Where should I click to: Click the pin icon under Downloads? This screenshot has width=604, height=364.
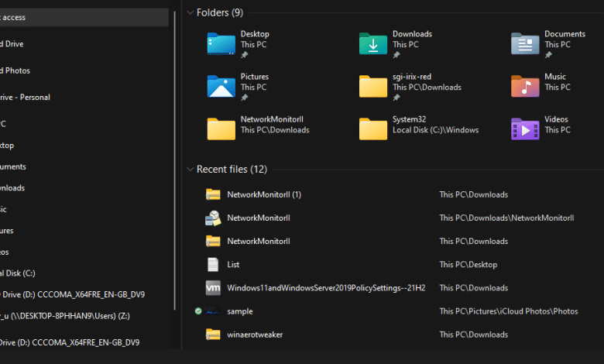pyautogui.click(x=396, y=55)
